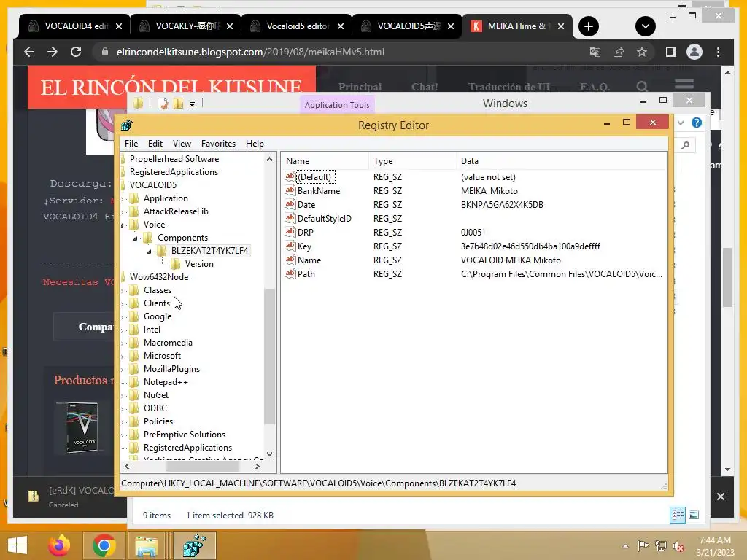747x560 pixels.
Task: Open Edit menu in Registry Editor
Action: coord(155,144)
